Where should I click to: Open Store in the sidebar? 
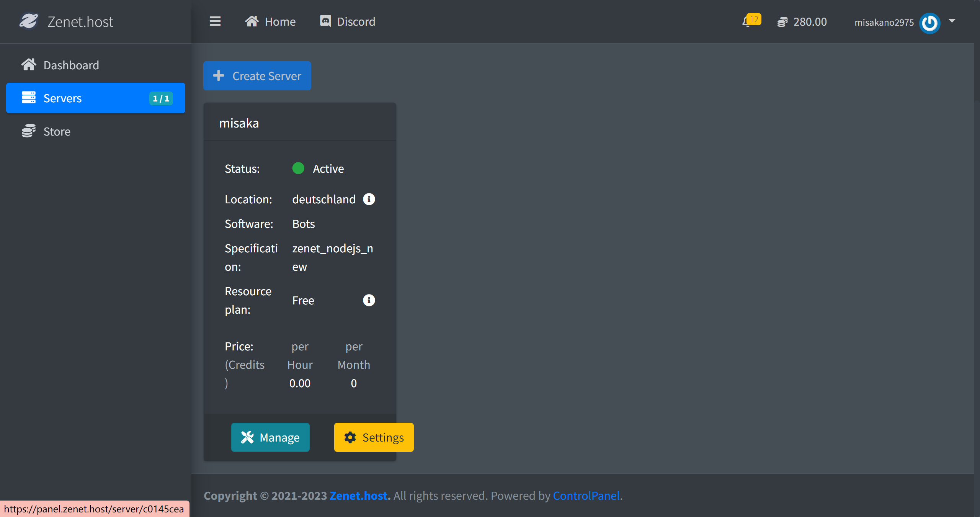click(57, 131)
